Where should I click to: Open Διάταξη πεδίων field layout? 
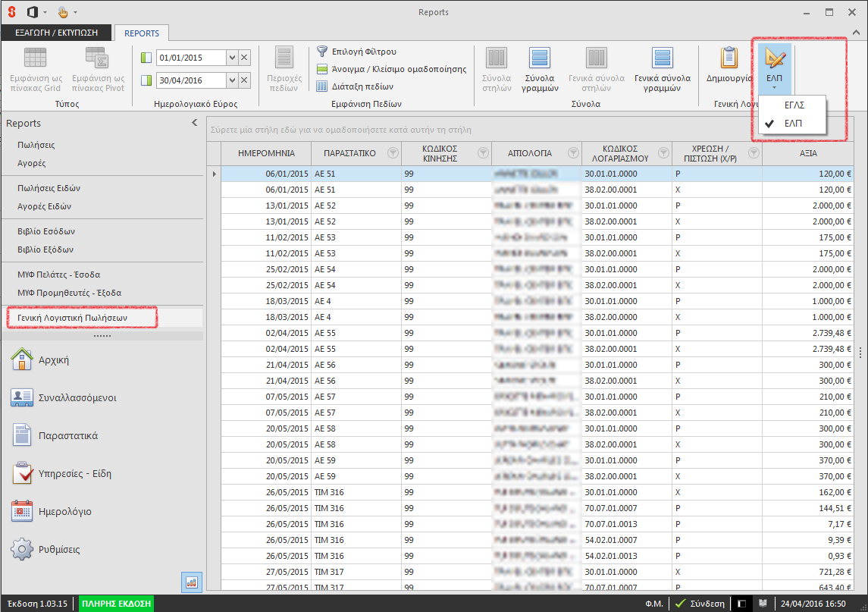click(355, 86)
